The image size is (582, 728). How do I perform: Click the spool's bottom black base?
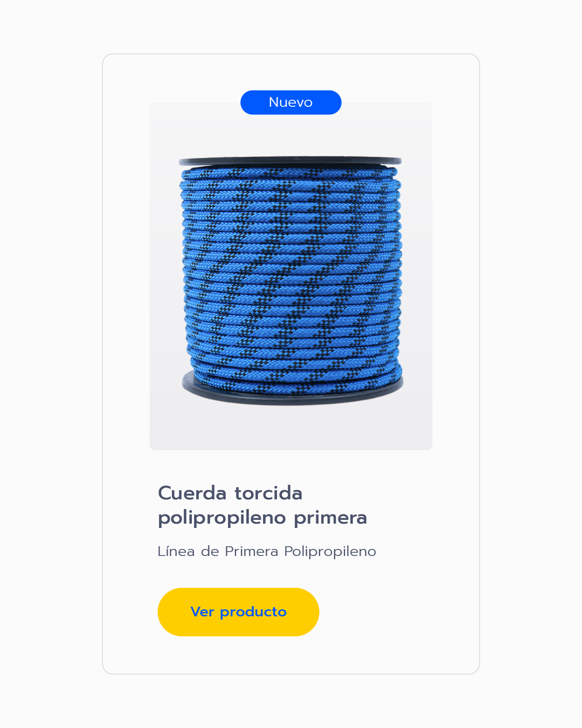[293, 393]
